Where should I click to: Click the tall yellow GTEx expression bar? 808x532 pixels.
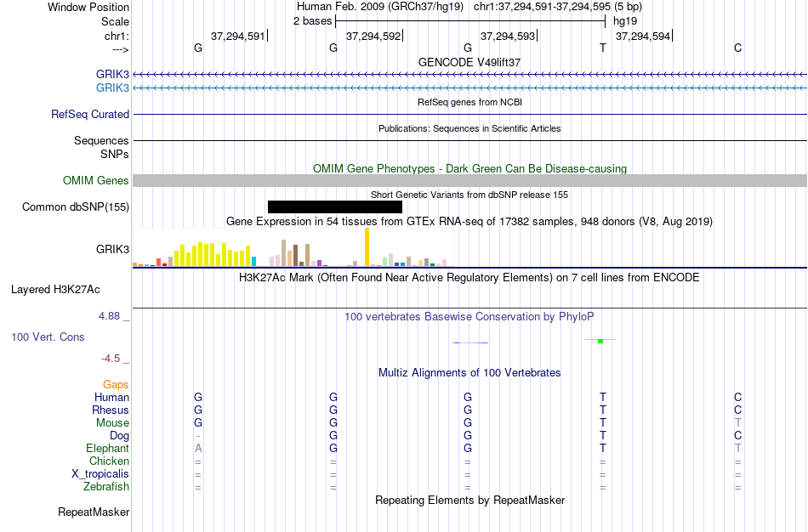coord(367,246)
